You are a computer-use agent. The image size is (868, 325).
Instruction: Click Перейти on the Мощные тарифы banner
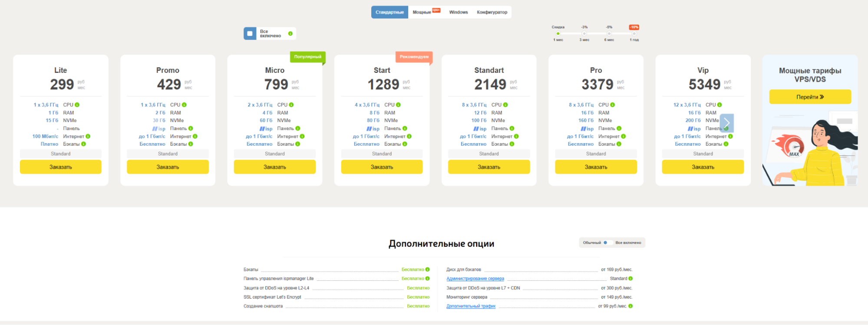coord(810,97)
